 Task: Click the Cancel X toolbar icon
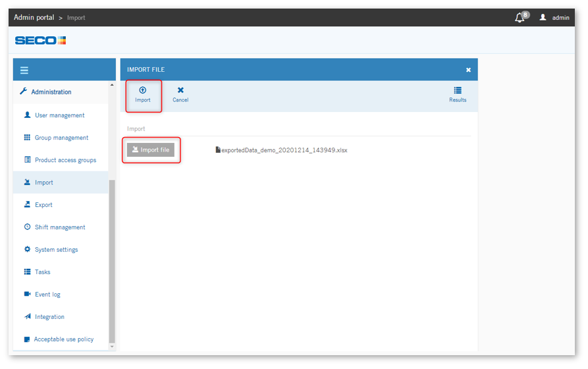(x=180, y=90)
